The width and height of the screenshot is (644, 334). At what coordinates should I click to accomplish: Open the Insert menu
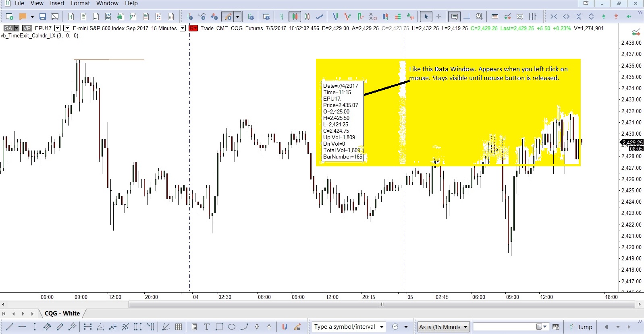[x=57, y=3]
